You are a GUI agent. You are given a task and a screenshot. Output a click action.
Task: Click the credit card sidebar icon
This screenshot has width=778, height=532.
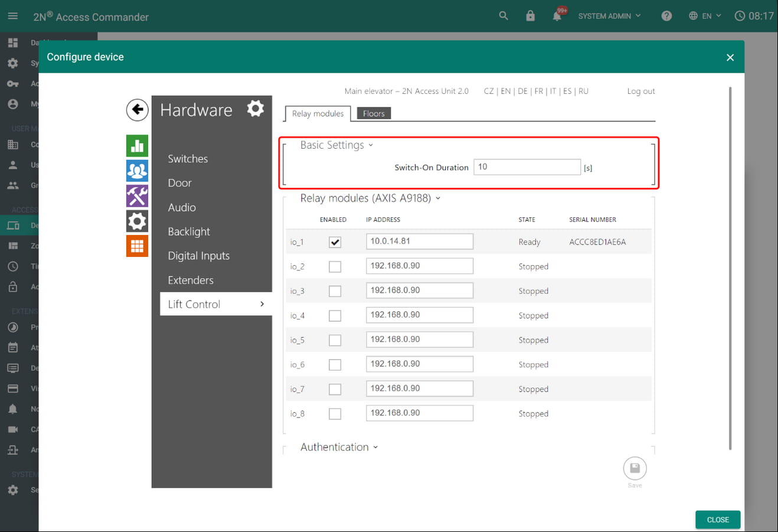coord(13,389)
